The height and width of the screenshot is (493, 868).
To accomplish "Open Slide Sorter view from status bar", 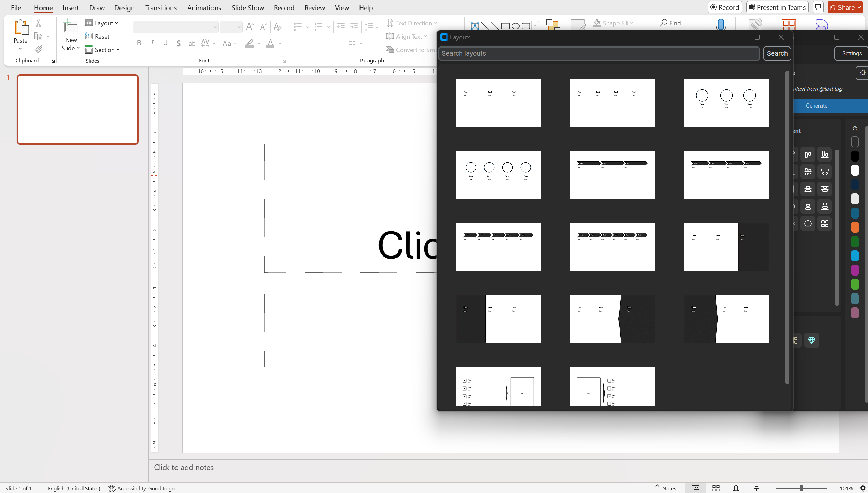I will [x=716, y=488].
